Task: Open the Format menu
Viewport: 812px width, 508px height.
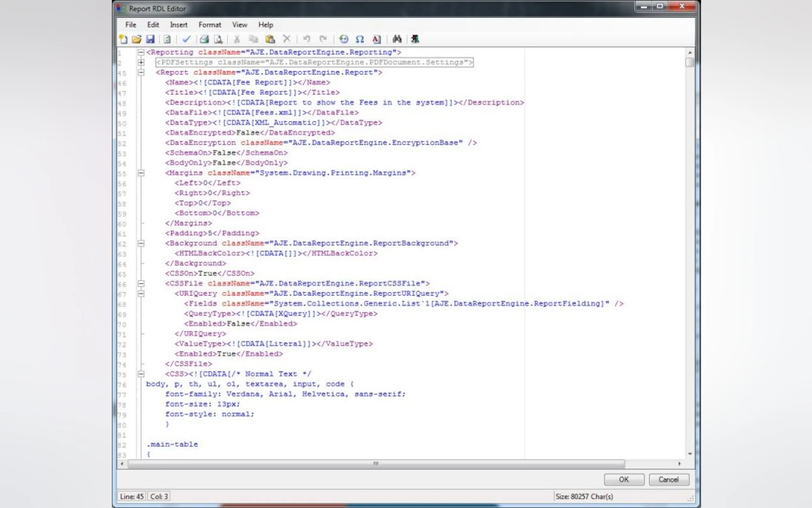Action: pos(210,25)
